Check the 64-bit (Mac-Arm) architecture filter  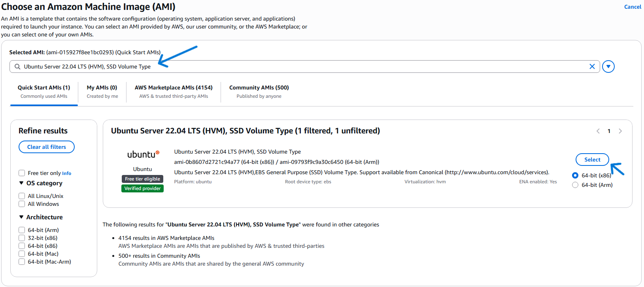click(x=22, y=262)
